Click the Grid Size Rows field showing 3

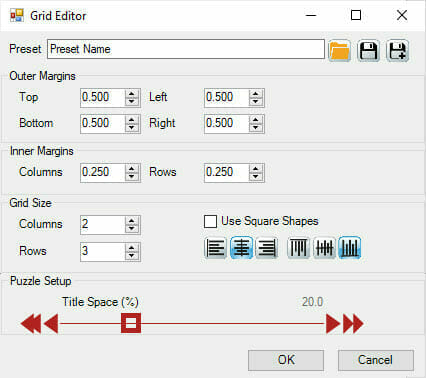103,252
